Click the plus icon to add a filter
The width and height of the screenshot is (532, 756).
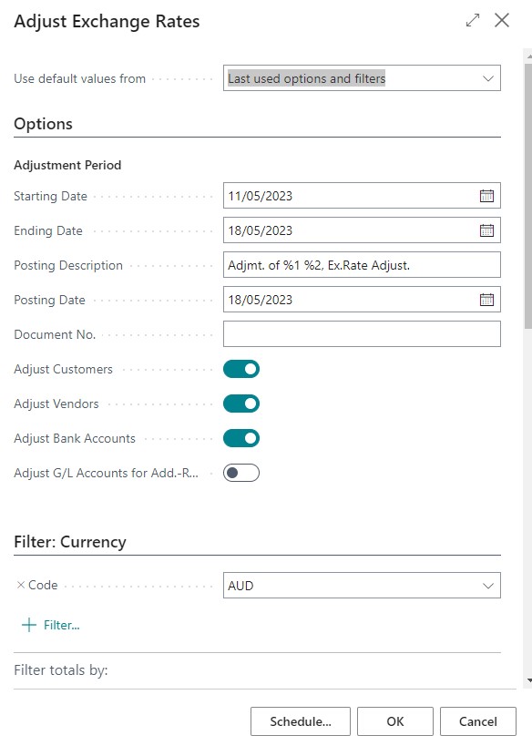point(29,625)
